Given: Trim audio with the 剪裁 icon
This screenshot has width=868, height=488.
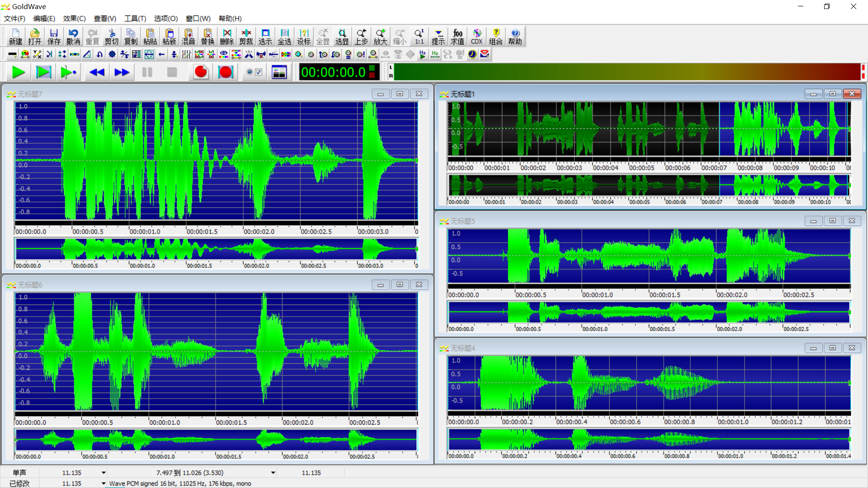Looking at the screenshot, I should point(246,37).
